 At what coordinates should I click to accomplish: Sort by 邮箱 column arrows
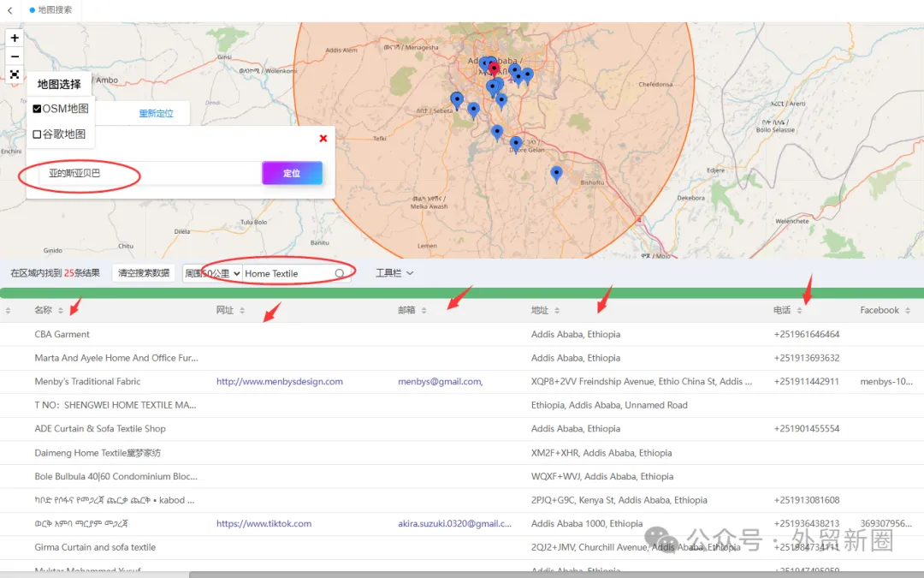click(423, 310)
